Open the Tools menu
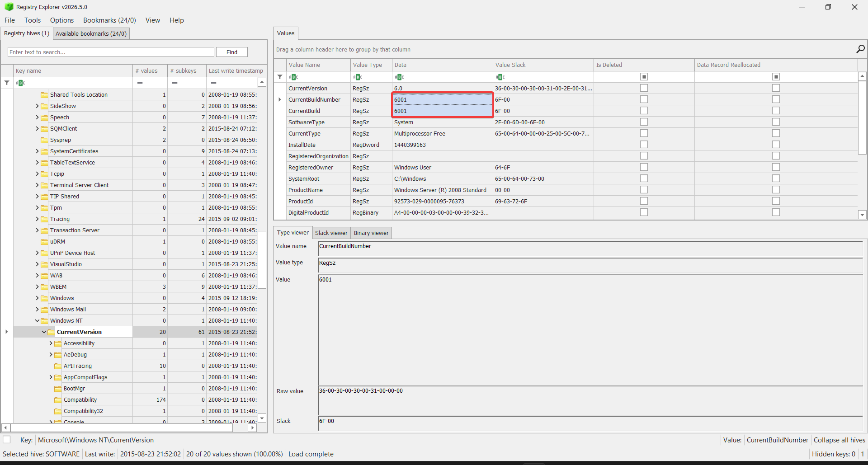Screen dimensions: 868x465 coord(33,20)
